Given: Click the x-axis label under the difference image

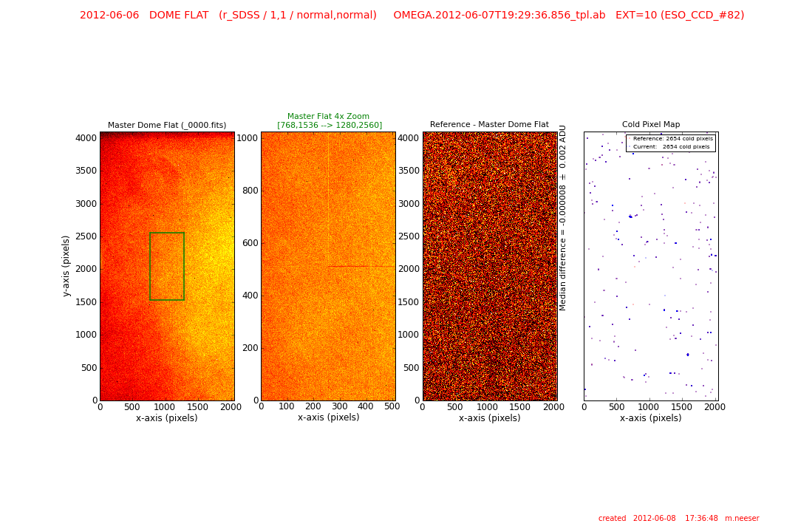Looking at the screenshot, I should (x=489, y=418).
